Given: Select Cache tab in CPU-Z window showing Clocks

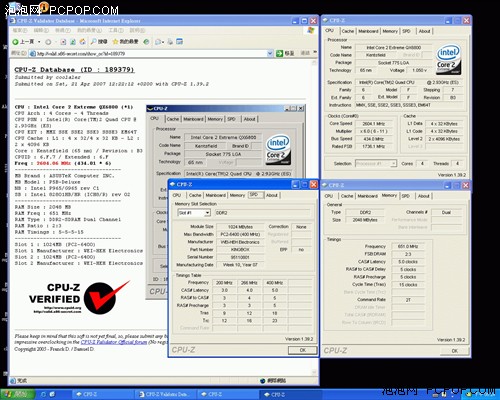Looking at the screenshot, I should click(348, 31).
